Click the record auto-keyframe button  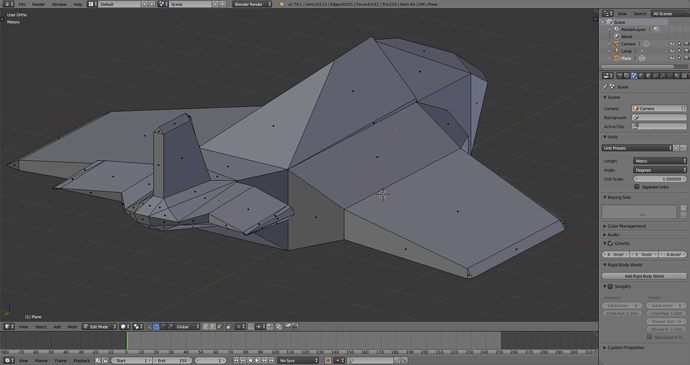[x=328, y=360]
